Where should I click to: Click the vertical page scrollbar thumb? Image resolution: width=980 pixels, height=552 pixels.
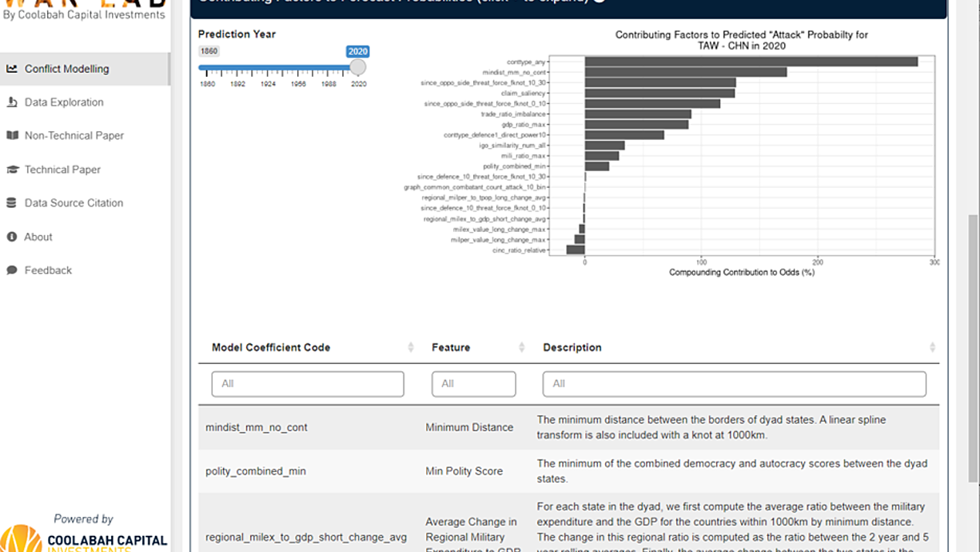[x=973, y=348]
